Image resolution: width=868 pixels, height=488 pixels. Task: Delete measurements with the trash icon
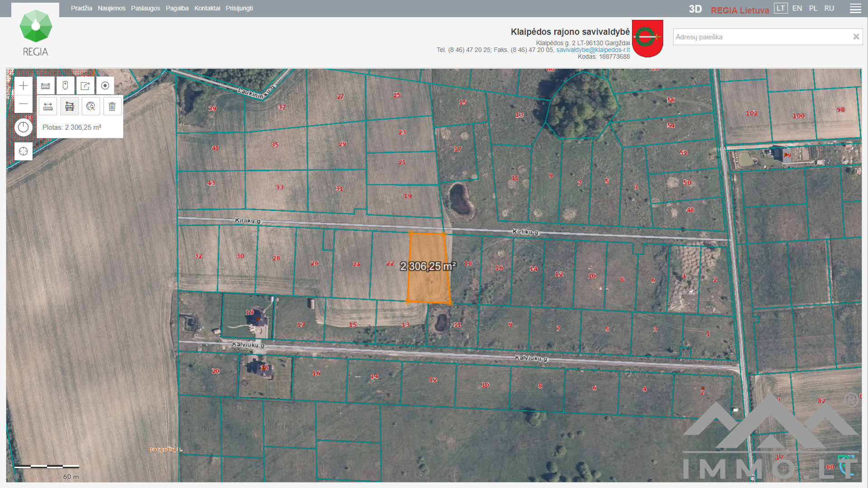[x=112, y=106]
